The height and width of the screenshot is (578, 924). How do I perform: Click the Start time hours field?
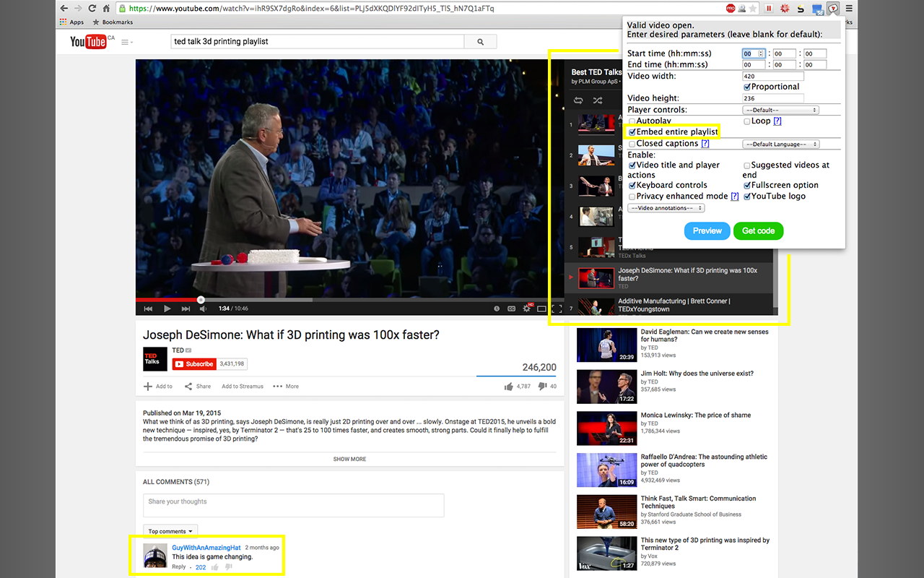pos(753,53)
